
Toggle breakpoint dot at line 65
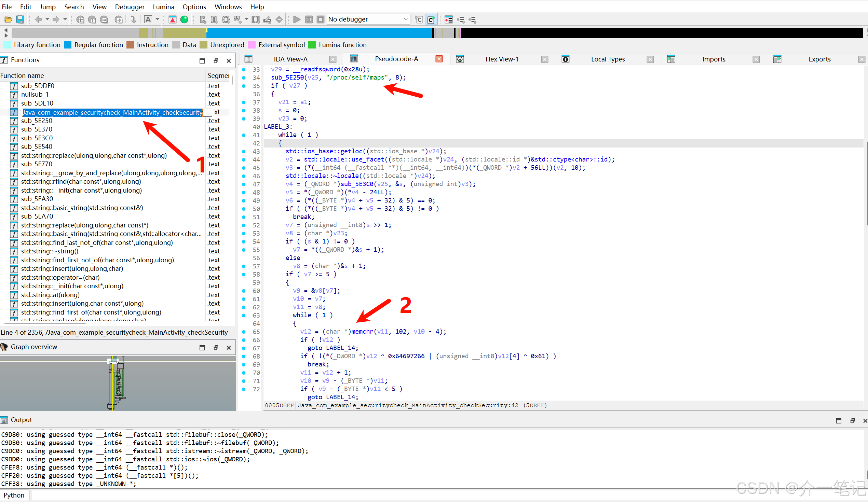tap(244, 332)
